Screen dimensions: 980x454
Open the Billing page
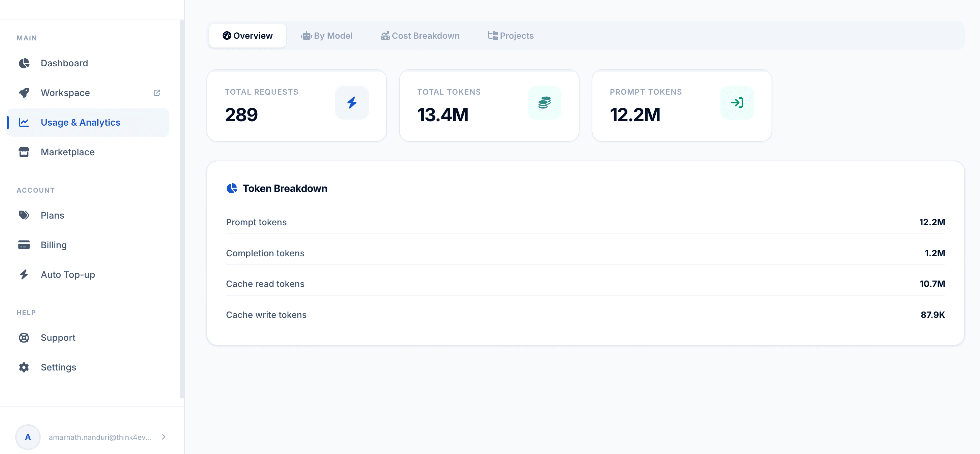pyautogui.click(x=88, y=245)
